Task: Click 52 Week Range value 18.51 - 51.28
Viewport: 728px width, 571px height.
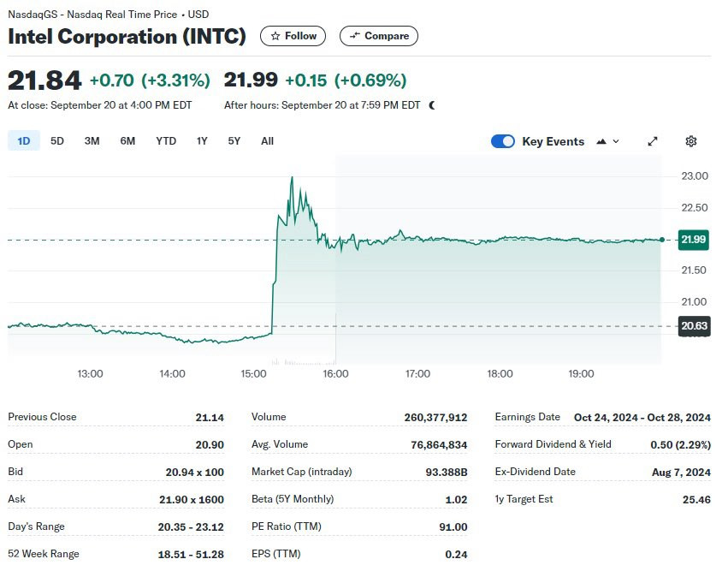Action: [191, 554]
